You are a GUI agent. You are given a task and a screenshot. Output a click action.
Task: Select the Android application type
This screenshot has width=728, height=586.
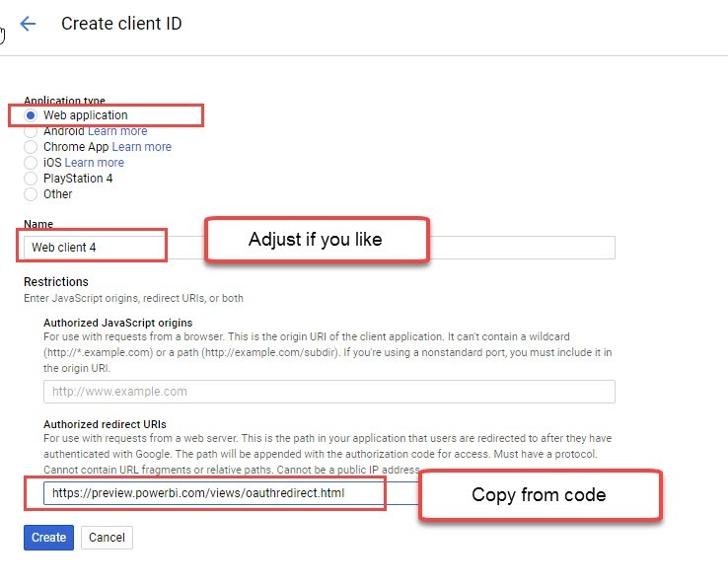tap(31, 131)
